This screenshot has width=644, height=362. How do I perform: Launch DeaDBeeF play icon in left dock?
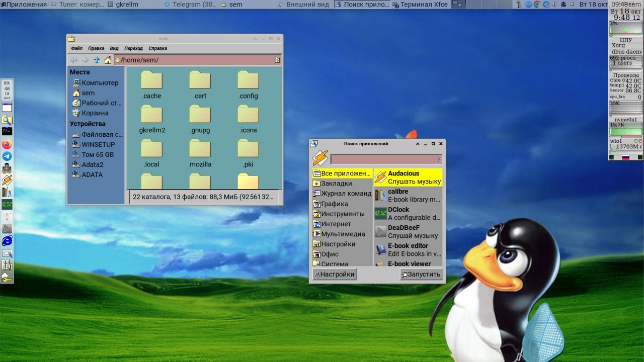point(7,229)
